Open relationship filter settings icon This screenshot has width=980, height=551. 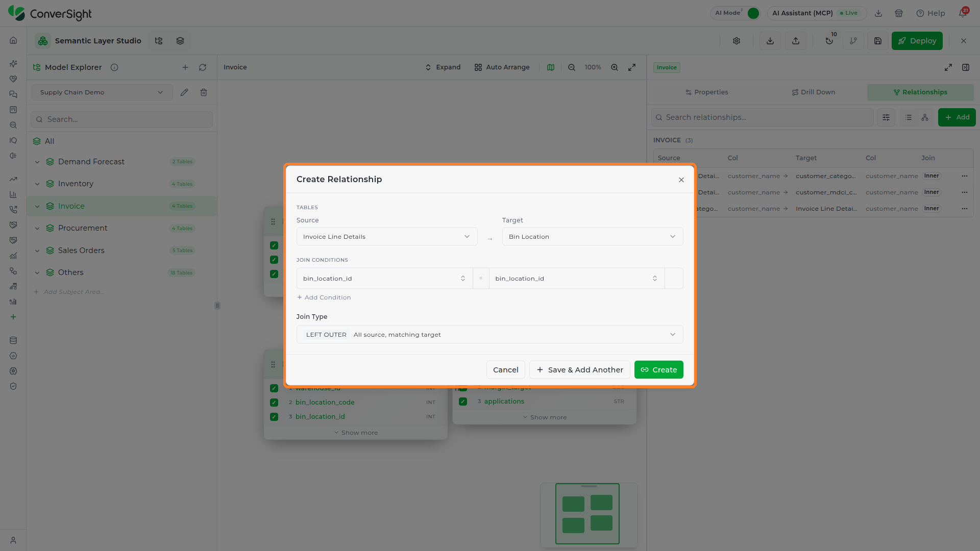point(886,117)
